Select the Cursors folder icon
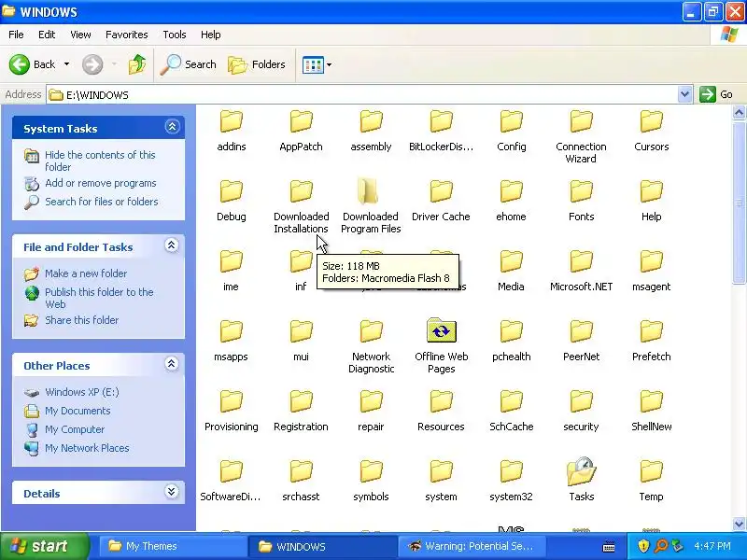 coord(651,121)
